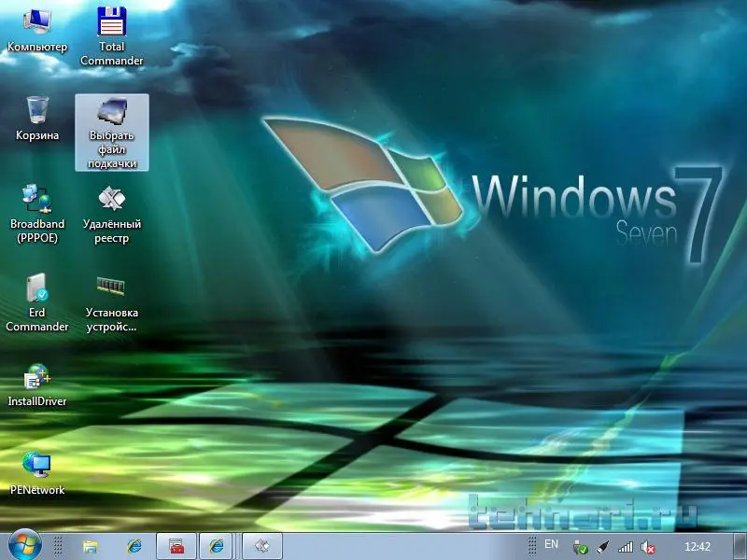
Task: Open the Broadband (PPPOE) connection icon
Action: (37, 214)
